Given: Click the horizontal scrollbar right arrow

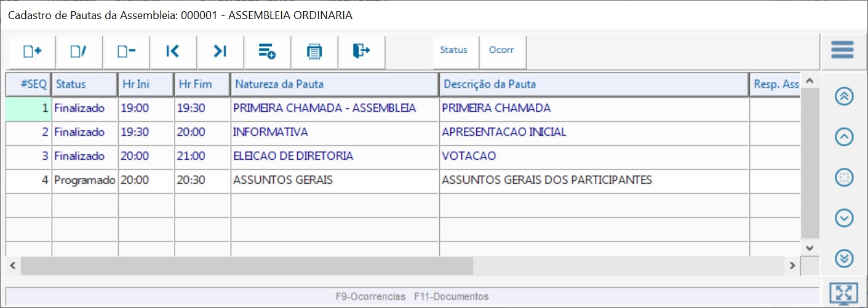Looking at the screenshot, I should (793, 266).
